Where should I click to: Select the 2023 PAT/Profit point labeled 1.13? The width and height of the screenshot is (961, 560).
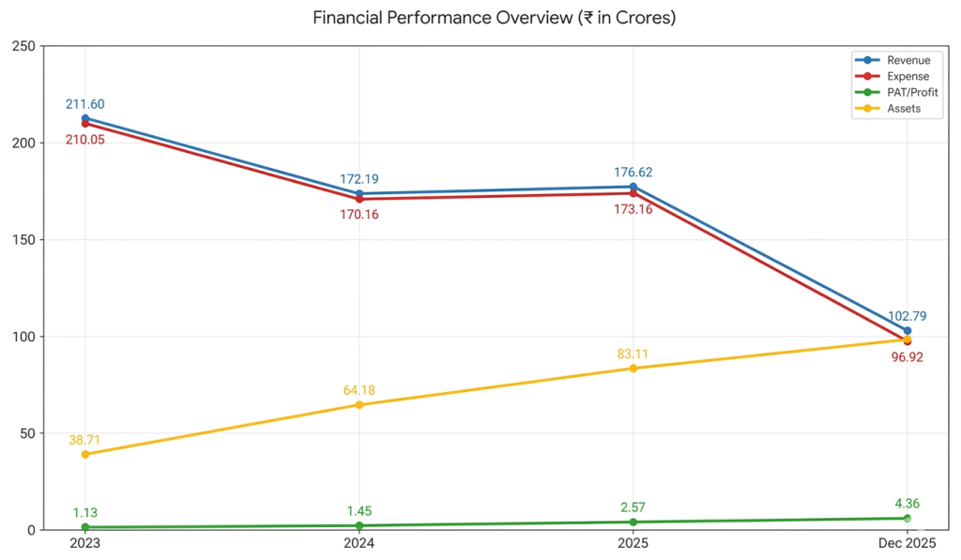tap(85, 527)
